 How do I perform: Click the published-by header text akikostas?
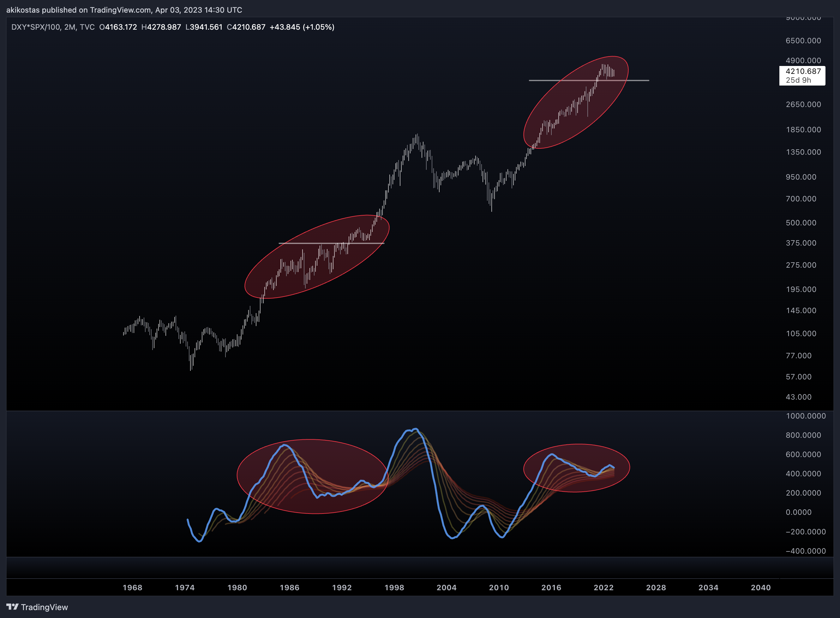click(23, 10)
